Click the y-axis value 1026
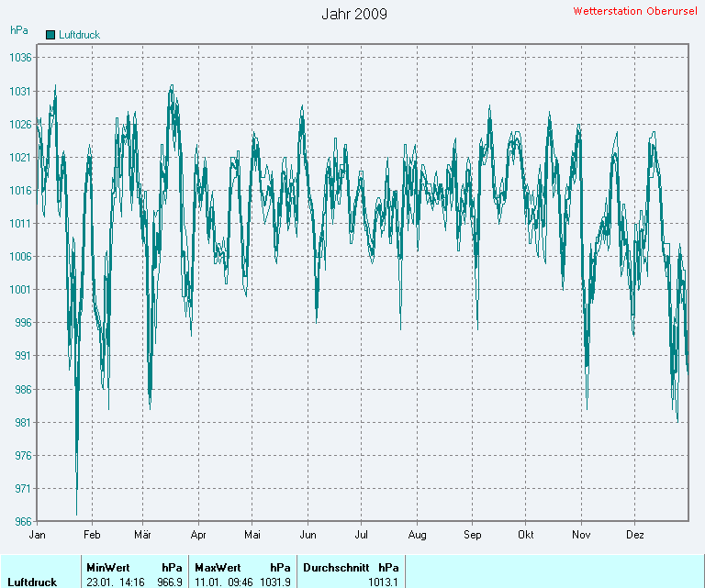Screen dimensions: 705x588 (x=21, y=125)
